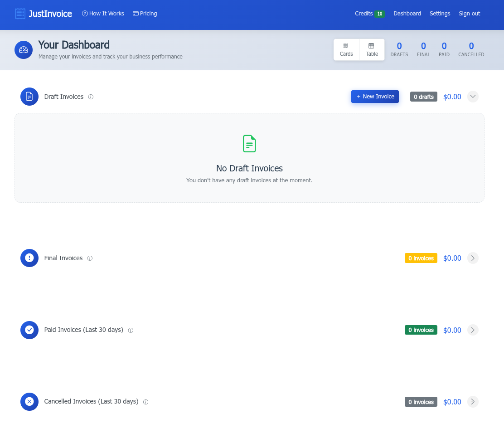Click Sign out
Viewport: 504px width, 443px height.
[x=469, y=14]
